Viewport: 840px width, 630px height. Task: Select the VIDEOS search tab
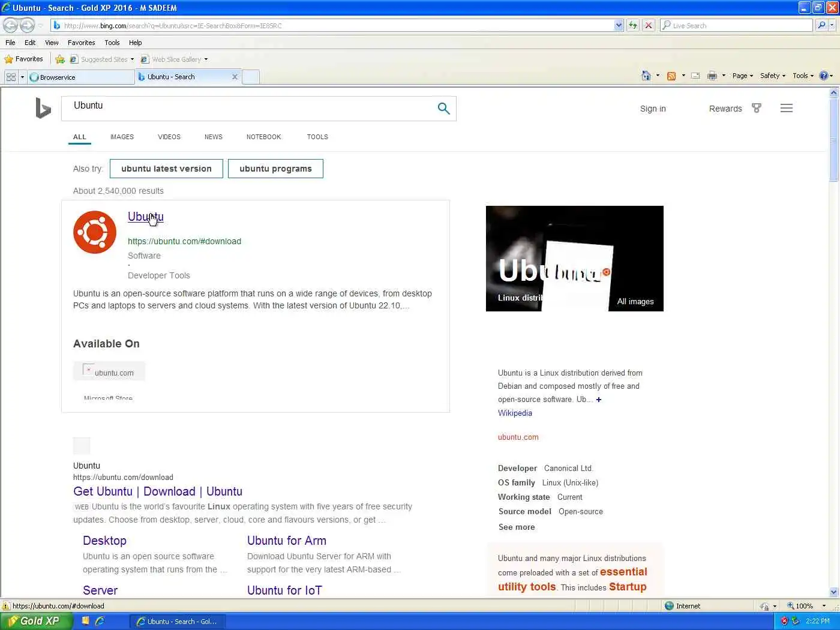[x=169, y=137]
